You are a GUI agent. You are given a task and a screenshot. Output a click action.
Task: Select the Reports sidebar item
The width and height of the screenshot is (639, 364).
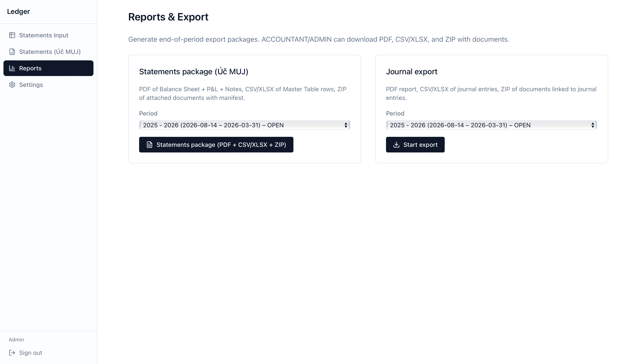[48, 68]
